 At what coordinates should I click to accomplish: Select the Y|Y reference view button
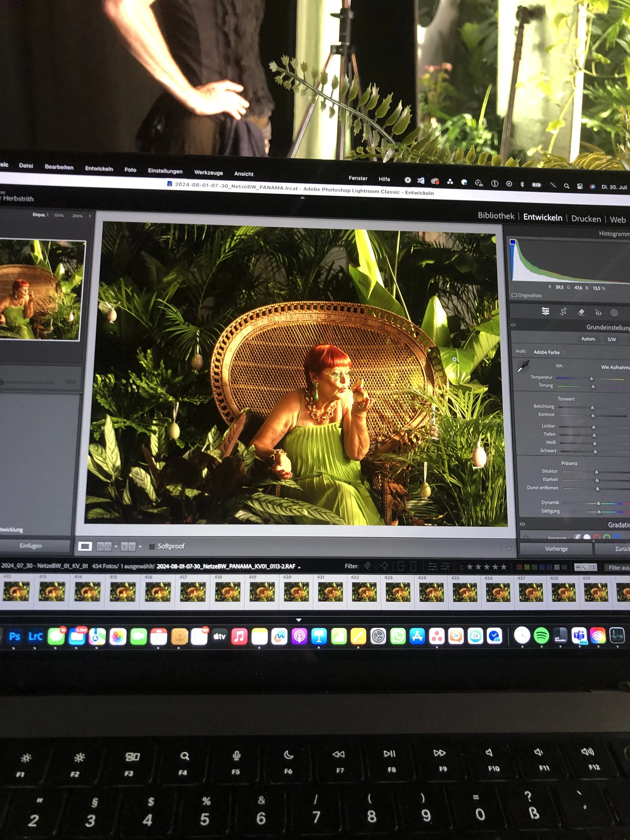click(x=128, y=546)
